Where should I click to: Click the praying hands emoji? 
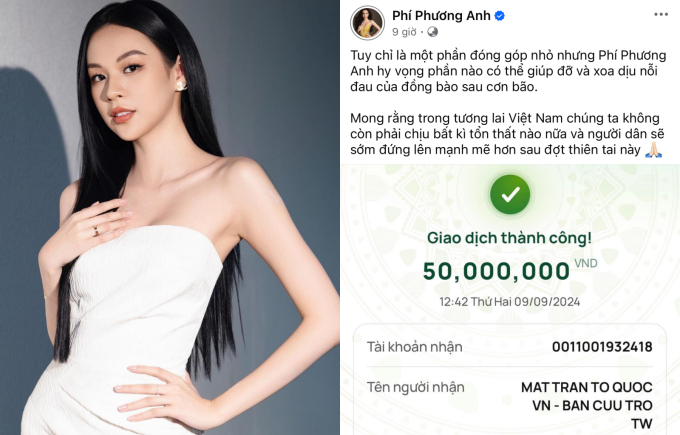coord(654,150)
